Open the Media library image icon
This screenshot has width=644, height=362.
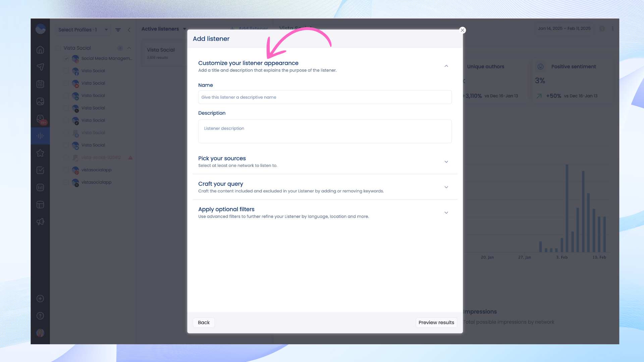tap(40, 102)
